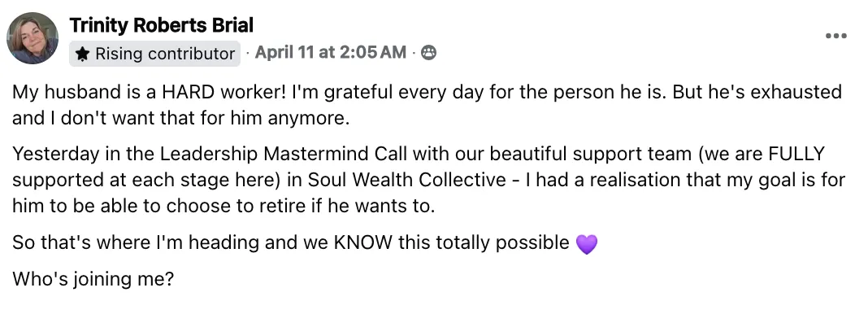Click the text "supported at each stage here"
The height and width of the screenshot is (314, 868).
tap(150, 180)
